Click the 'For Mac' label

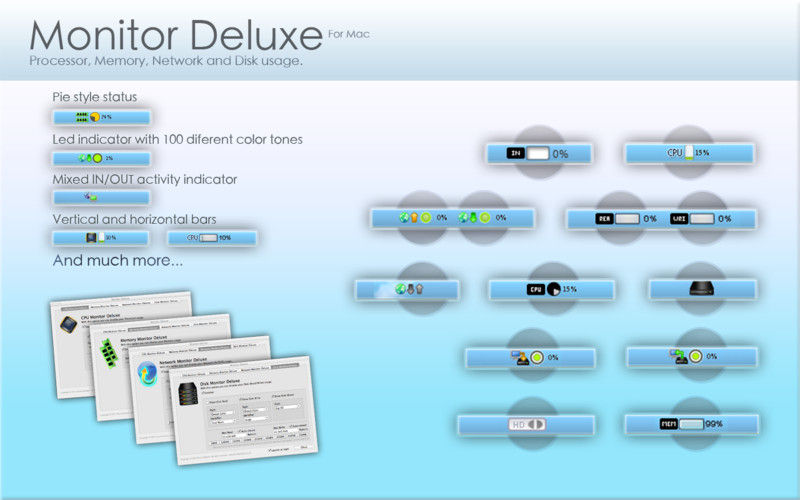tap(348, 34)
